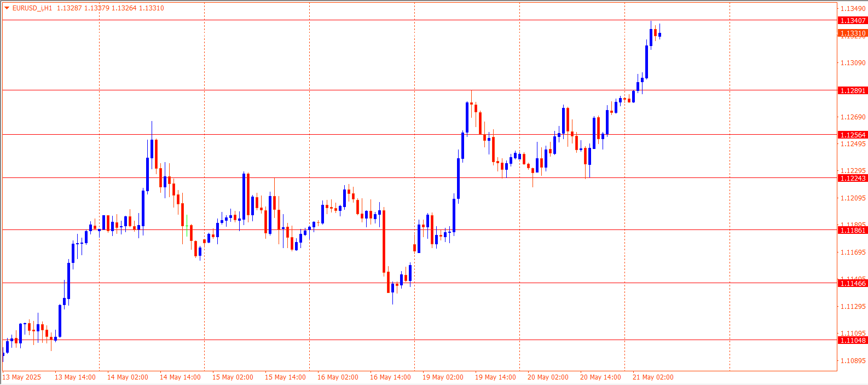Click the 21 May 02:00 time label
Screen dimensions: 868x385
point(653,377)
